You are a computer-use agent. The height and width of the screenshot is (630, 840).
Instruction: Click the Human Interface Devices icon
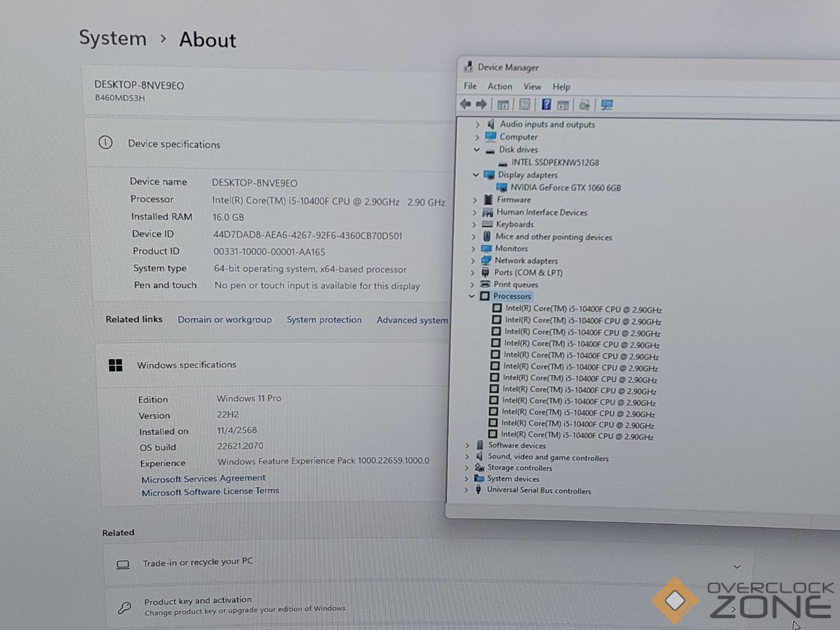[x=487, y=212]
